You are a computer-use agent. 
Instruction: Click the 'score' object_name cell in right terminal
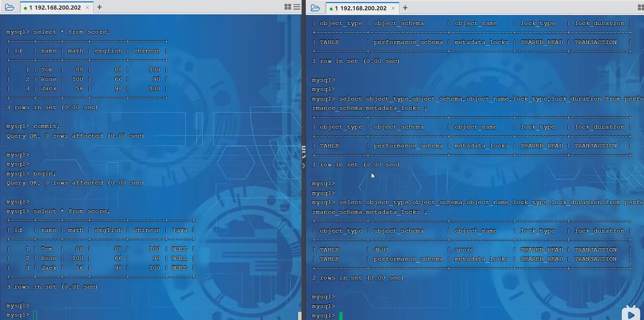[464, 250]
